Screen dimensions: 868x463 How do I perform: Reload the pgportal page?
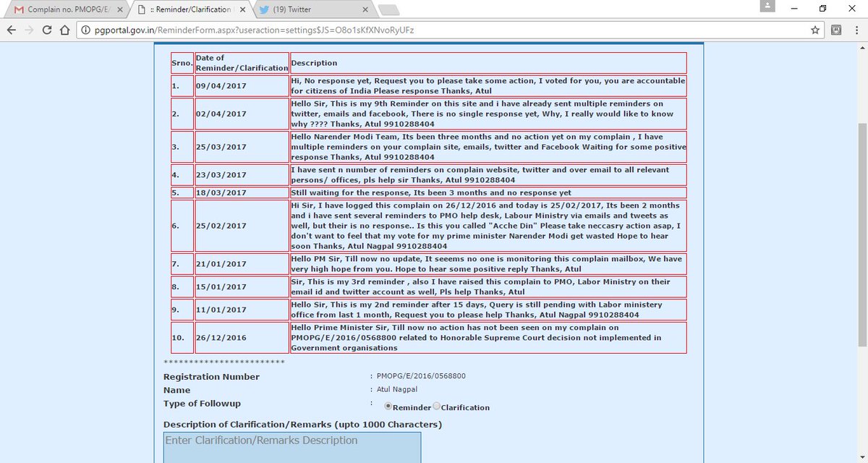point(48,30)
